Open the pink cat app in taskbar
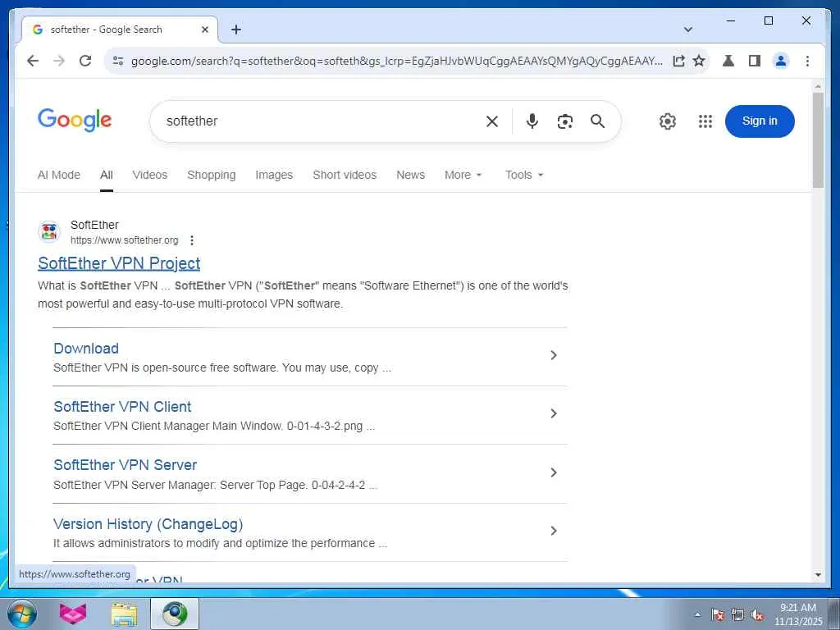840x630 pixels. pyautogui.click(x=72, y=614)
